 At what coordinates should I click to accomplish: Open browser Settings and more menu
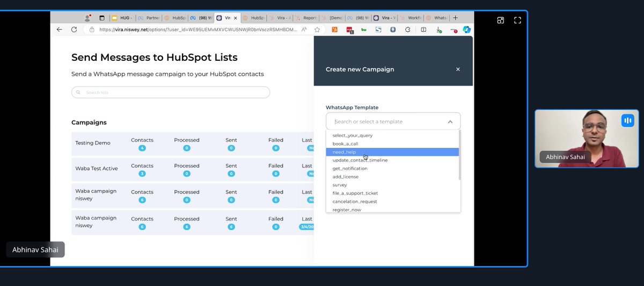[453, 30]
